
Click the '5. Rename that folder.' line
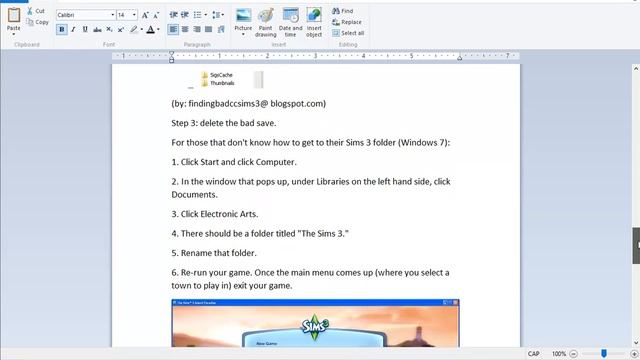214,253
